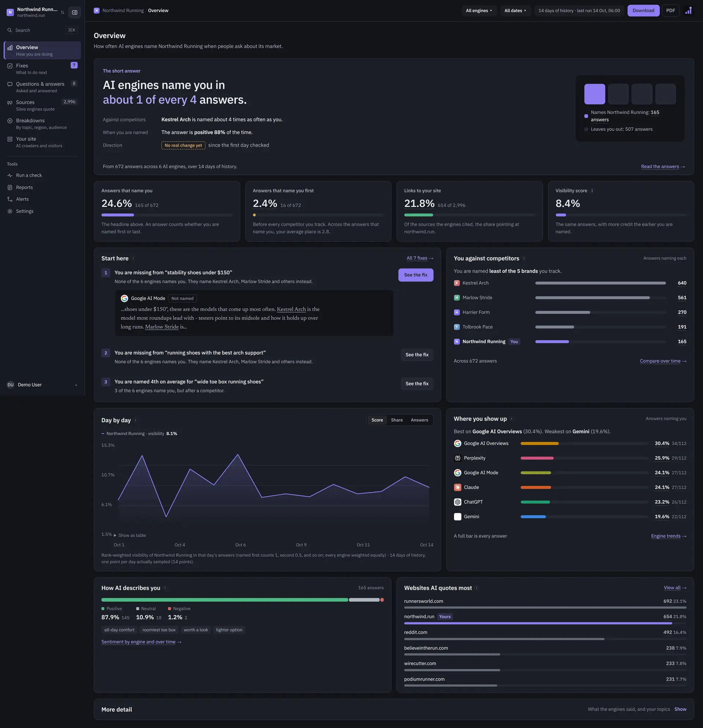Image resolution: width=703 pixels, height=728 pixels.
Task: Click info icon next to How AI describes you
Action: pyautogui.click(x=165, y=588)
